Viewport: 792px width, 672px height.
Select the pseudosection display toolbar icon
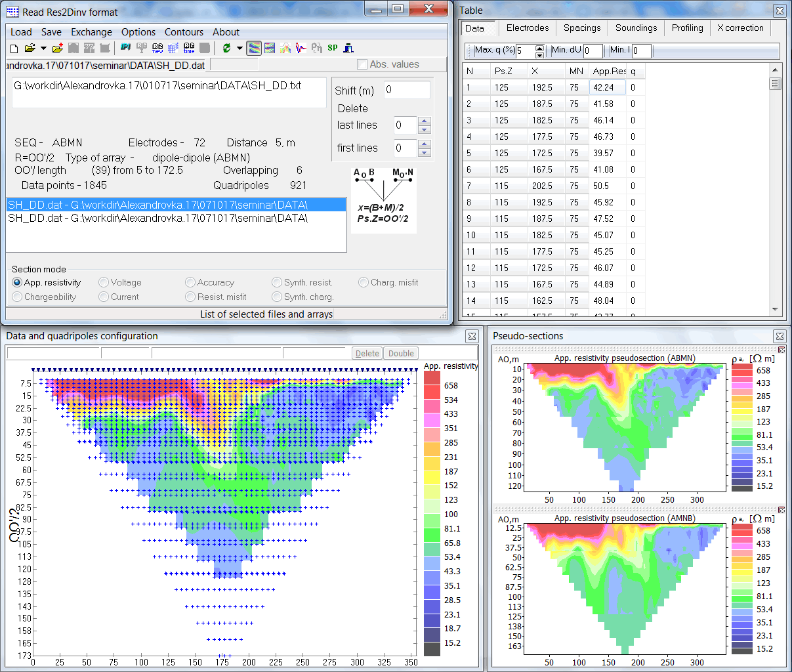(x=253, y=48)
